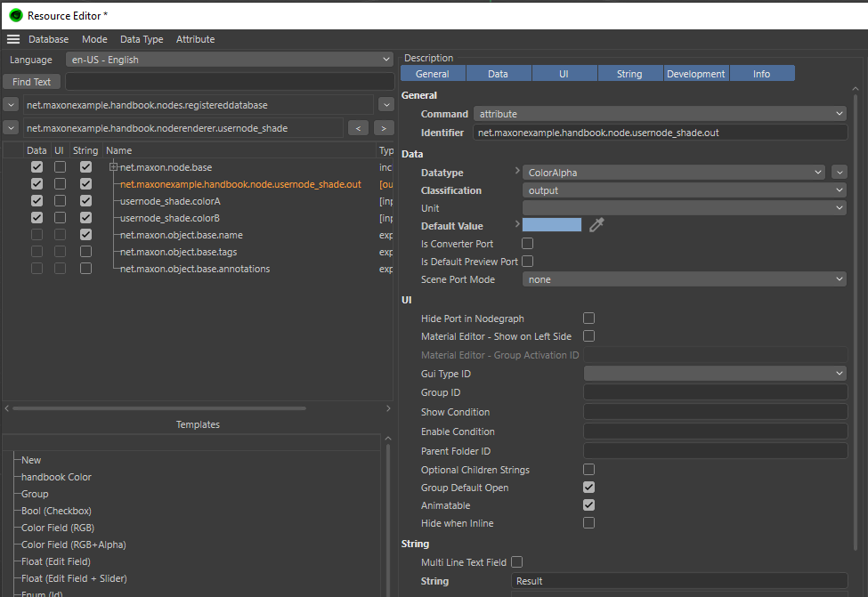This screenshot has height=597, width=868.
Task: Switch to the Development tab
Action: tap(695, 74)
